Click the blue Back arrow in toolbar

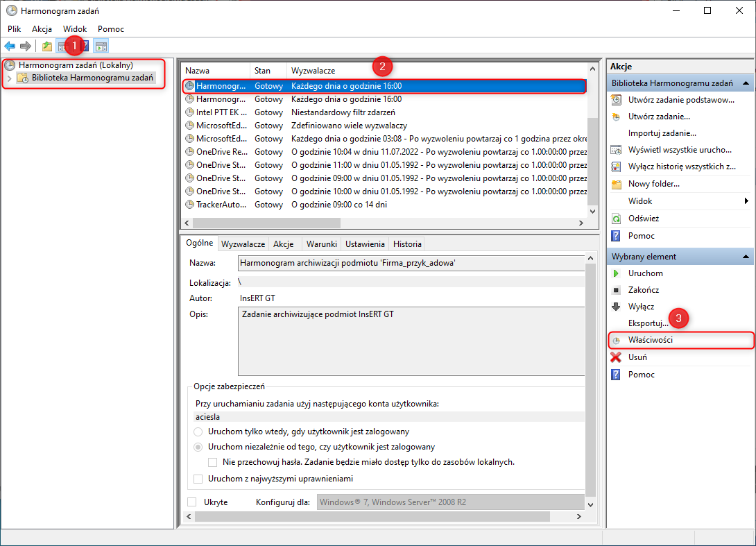click(10, 46)
